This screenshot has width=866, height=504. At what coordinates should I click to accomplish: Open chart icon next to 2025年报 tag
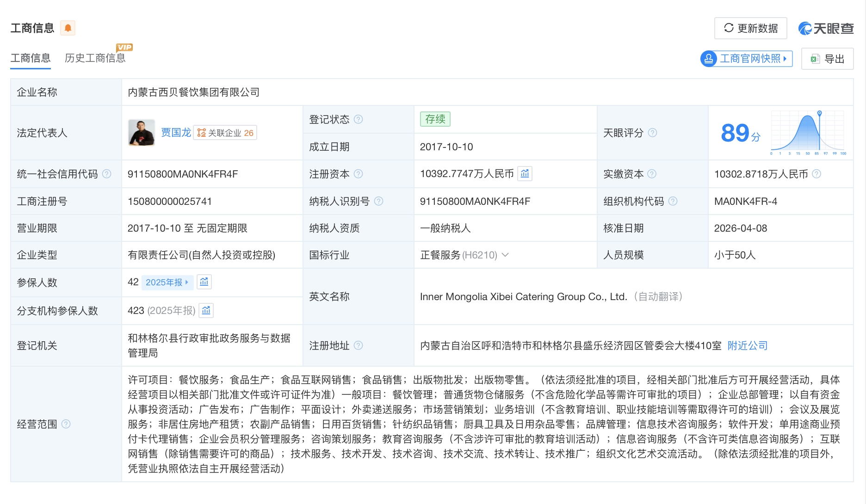tap(204, 282)
